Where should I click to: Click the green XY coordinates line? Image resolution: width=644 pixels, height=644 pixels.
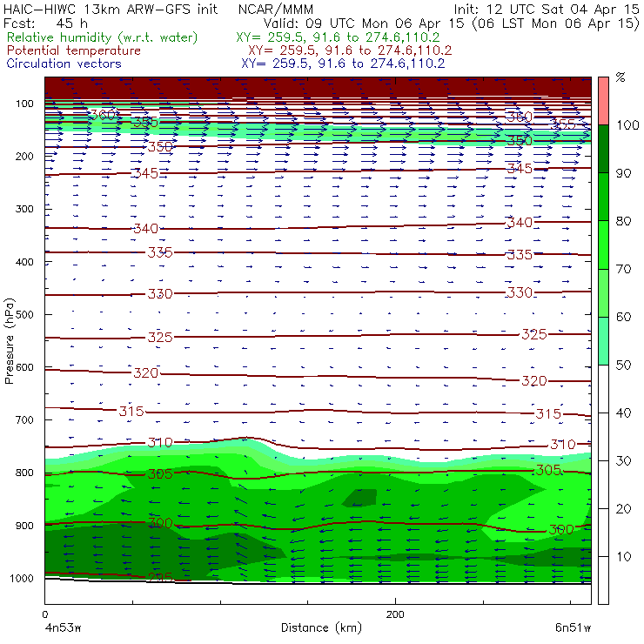pos(338,37)
